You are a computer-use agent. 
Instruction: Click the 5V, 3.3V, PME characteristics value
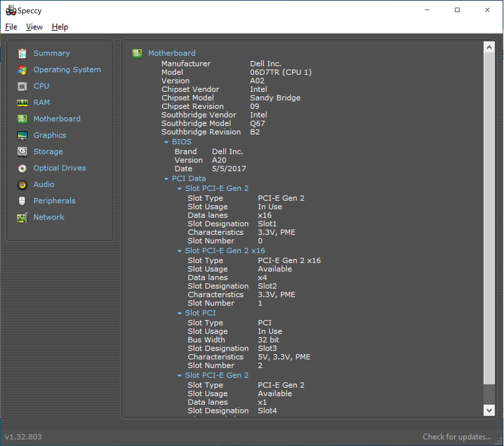(284, 357)
